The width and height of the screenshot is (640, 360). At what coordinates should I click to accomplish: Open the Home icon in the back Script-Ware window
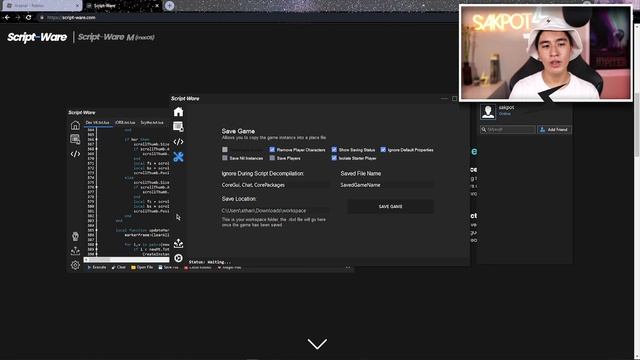[x=75, y=125]
